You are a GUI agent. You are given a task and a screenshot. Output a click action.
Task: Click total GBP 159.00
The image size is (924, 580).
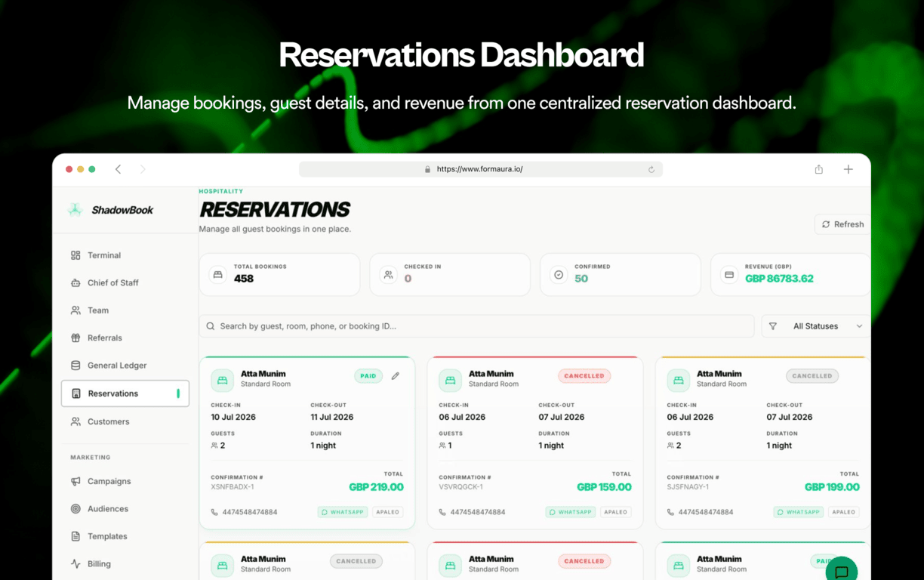pyautogui.click(x=604, y=487)
